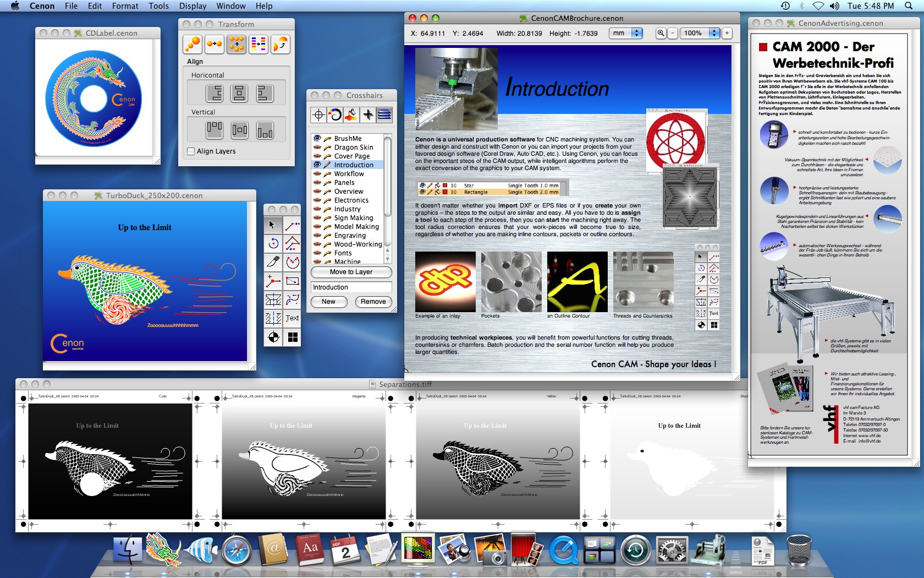The width and height of the screenshot is (924, 578).
Task: Show the Workflow layer via eye icon
Action: click(317, 174)
